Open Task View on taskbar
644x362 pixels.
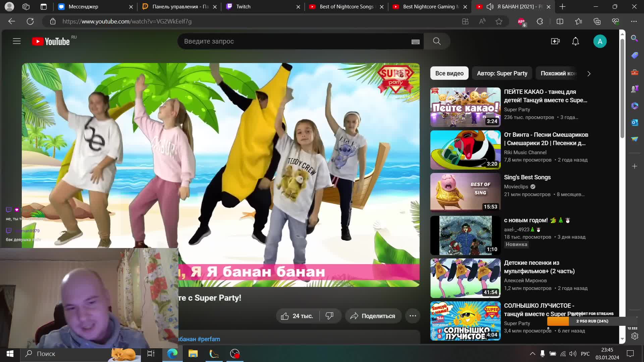(x=151, y=354)
